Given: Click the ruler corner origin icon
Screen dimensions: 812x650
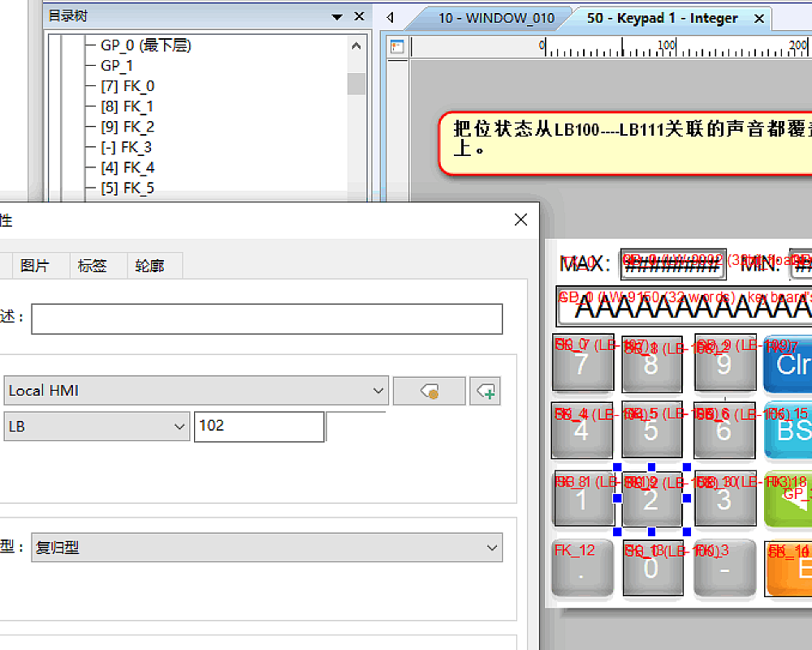Looking at the screenshot, I should 396,46.
